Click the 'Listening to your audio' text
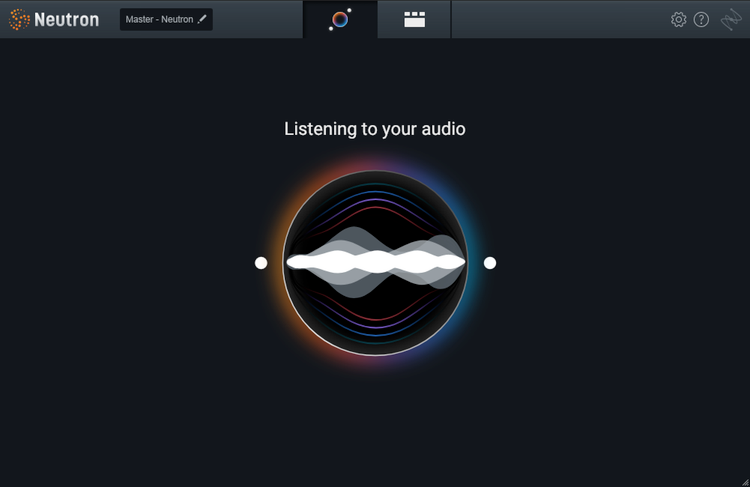 [x=375, y=129]
